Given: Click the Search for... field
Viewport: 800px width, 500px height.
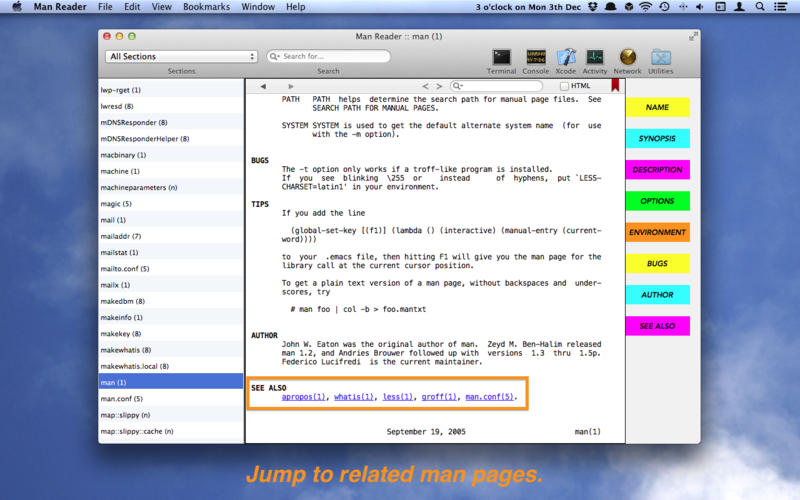Looking at the screenshot, I should click(x=328, y=56).
